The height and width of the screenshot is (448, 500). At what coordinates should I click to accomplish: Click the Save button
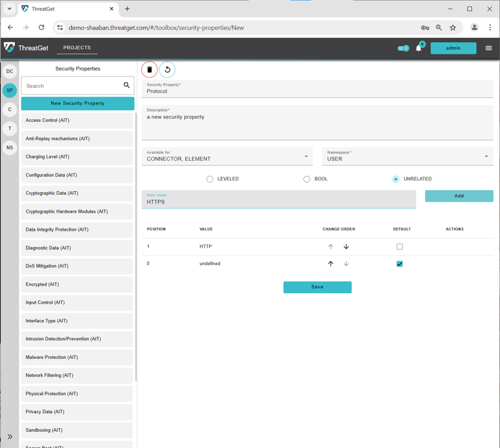[317, 287]
